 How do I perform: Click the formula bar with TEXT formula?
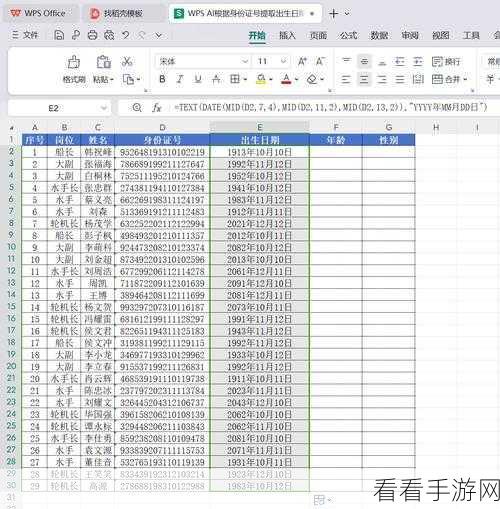click(330, 107)
